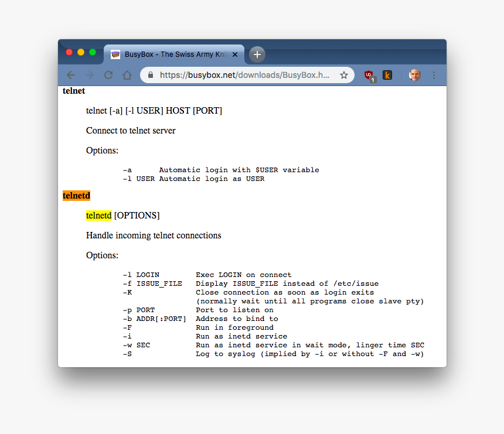Click the '-b ADDR[:PORT]' option flag
The height and width of the screenshot is (434, 504).
point(155,319)
